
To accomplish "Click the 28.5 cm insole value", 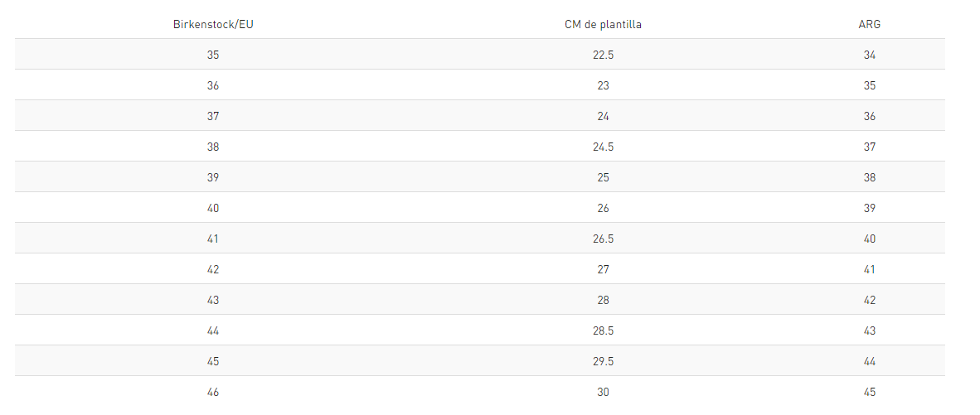I will pos(603,331).
